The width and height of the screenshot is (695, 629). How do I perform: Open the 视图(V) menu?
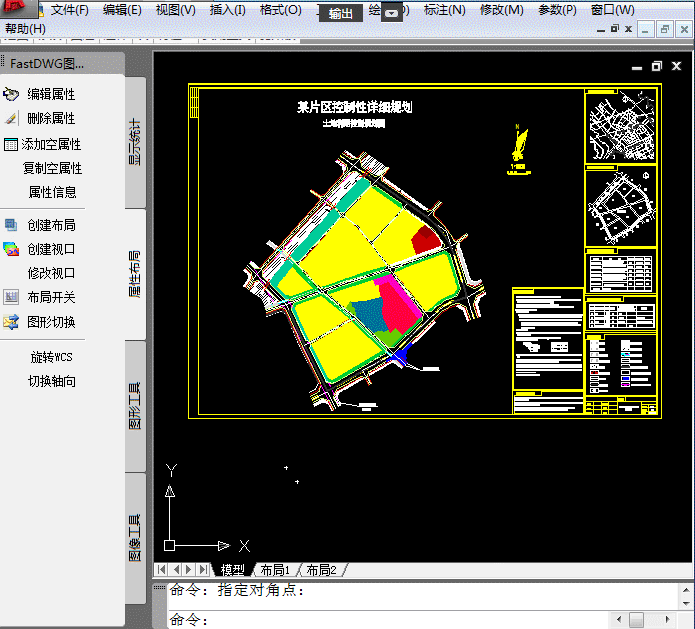point(176,10)
